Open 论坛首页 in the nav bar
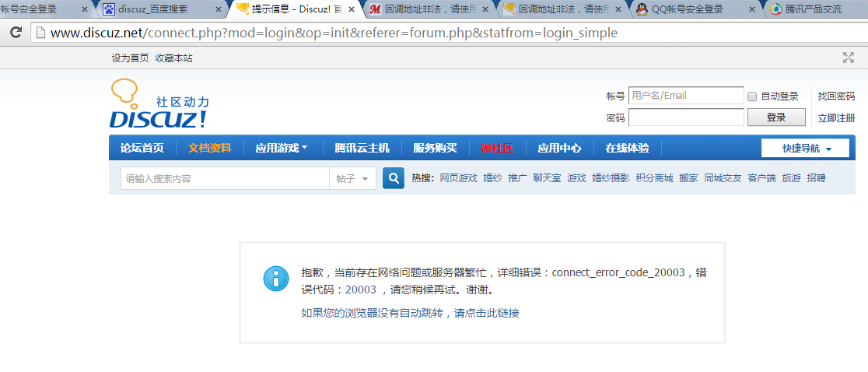The image size is (868, 372). coord(142,148)
